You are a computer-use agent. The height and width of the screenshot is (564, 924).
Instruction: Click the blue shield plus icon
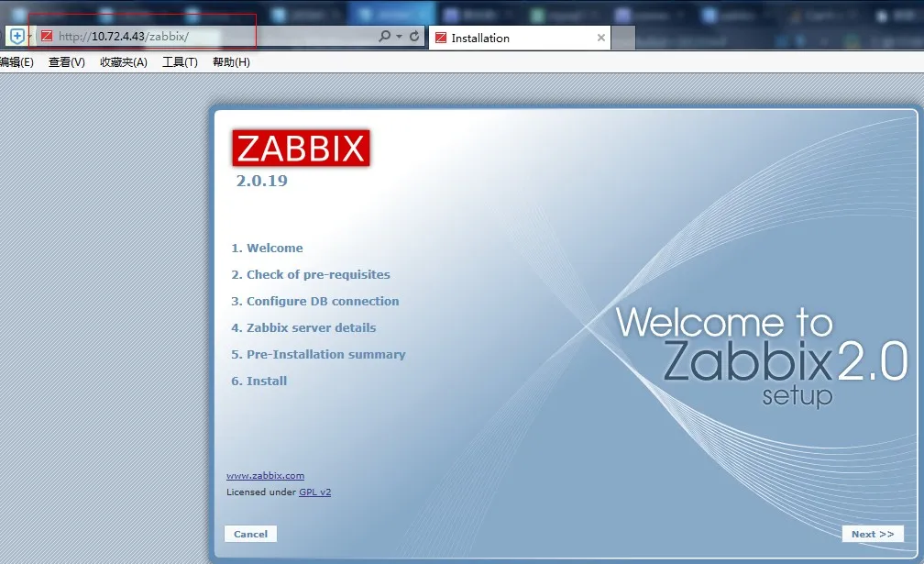[17, 37]
